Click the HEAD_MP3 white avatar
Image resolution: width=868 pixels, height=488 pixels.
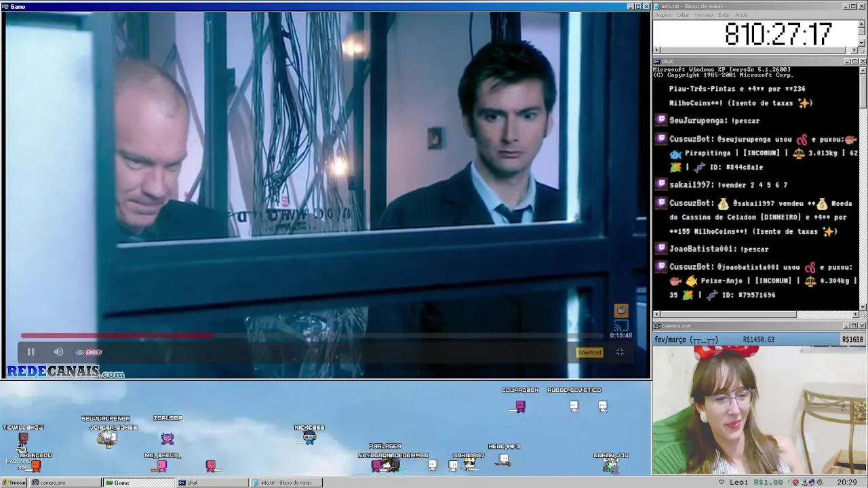point(504,460)
